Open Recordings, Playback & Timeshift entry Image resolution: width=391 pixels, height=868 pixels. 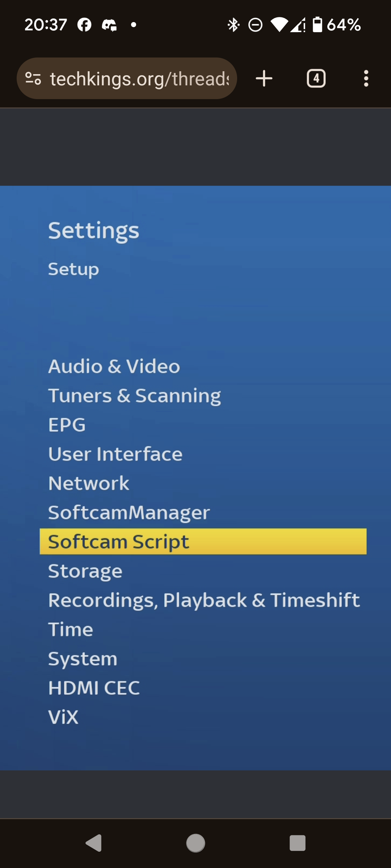(x=204, y=600)
